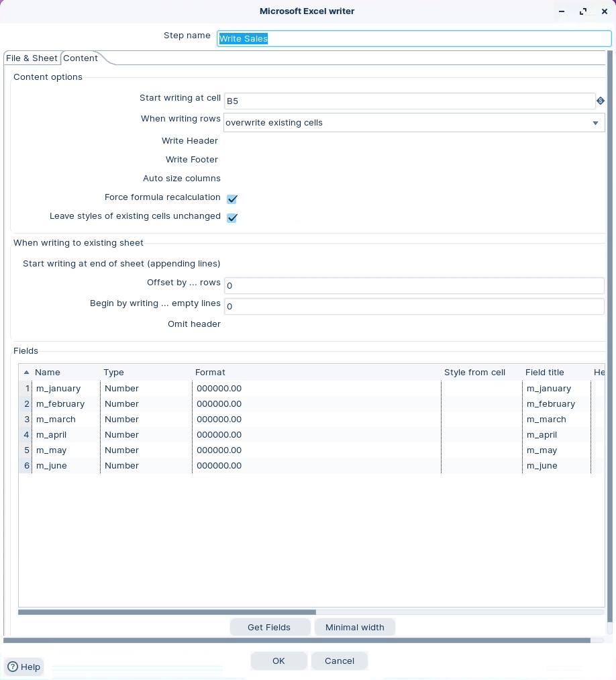The image size is (616, 680).
Task: Confirm the dialog with OK
Action: pyautogui.click(x=278, y=661)
